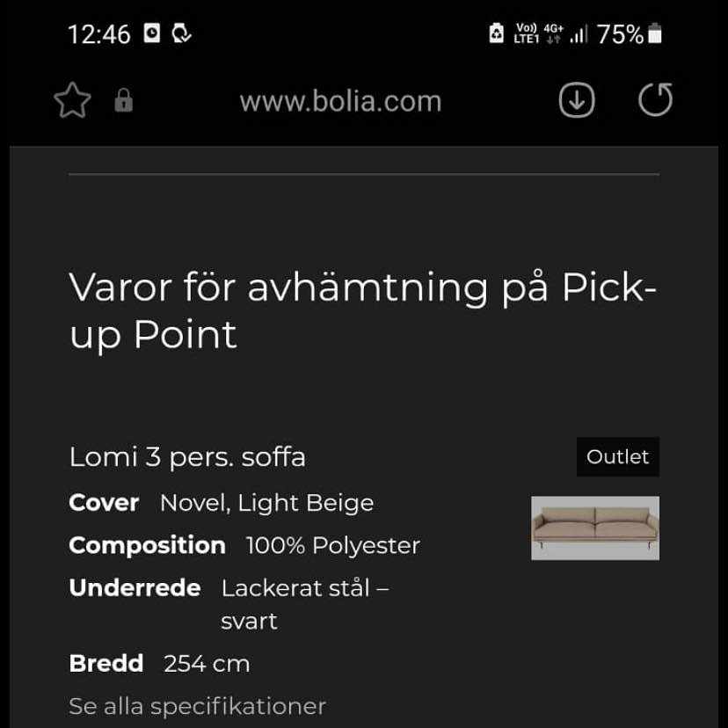Select the Novel, Light Beige cover value
This screenshot has height=728, width=728.
[266, 503]
